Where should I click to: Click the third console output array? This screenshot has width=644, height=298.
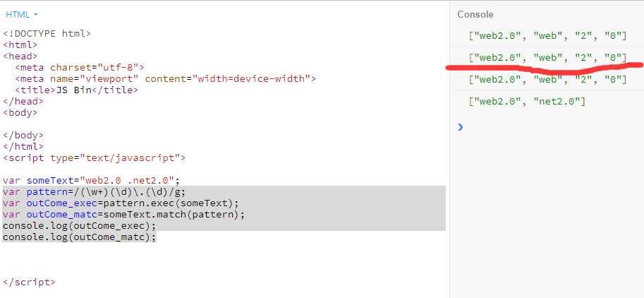547,80
